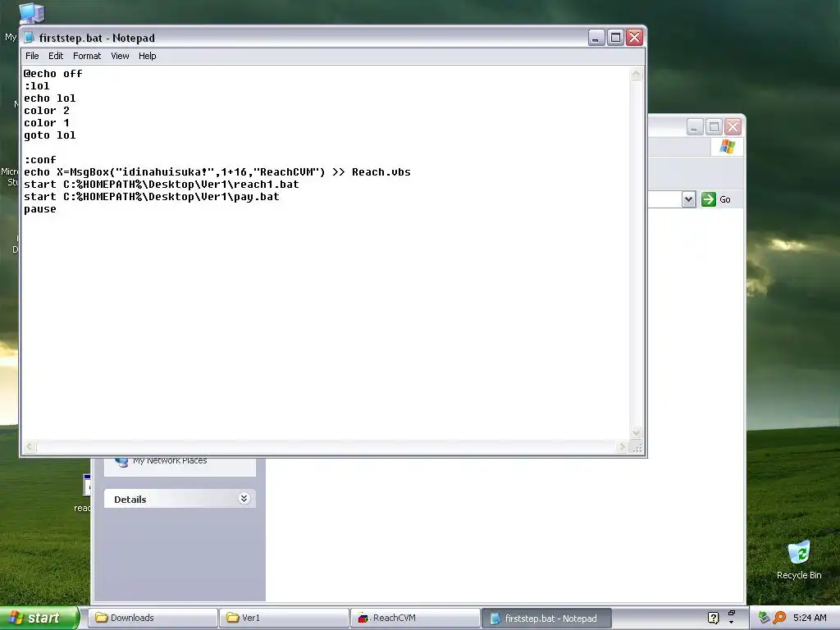The height and width of the screenshot is (630, 840).
Task: Click the language bar restore icon on taskbar
Action: [732, 613]
